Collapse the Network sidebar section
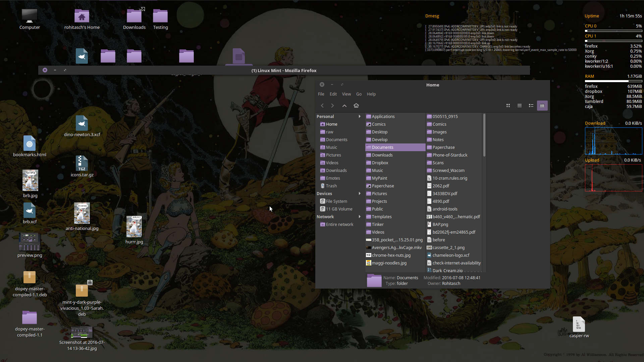Image resolution: width=644 pixels, height=362 pixels. pyautogui.click(x=360, y=217)
